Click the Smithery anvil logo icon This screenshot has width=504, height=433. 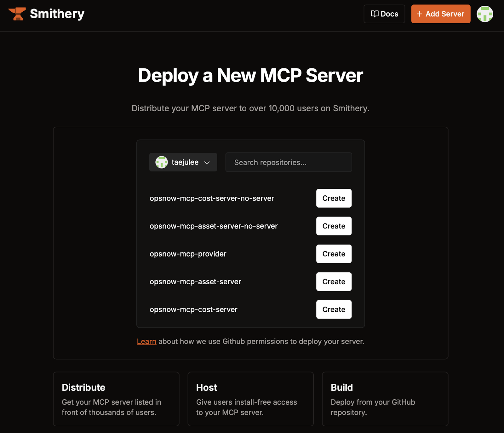coord(17,14)
